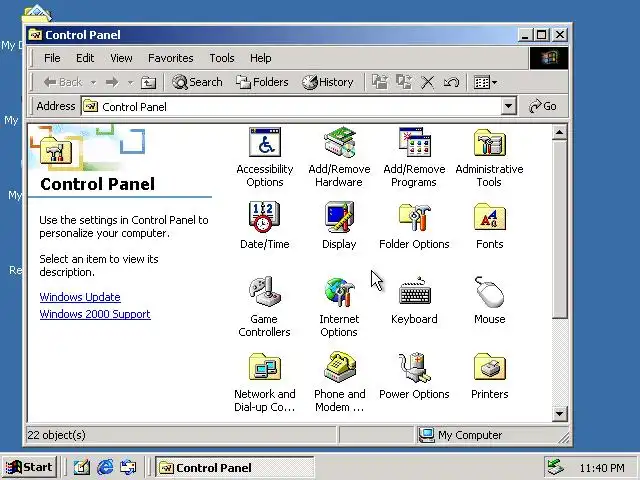Select the Keyboard icon
The width and height of the screenshot is (640, 480).
(414, 300)
